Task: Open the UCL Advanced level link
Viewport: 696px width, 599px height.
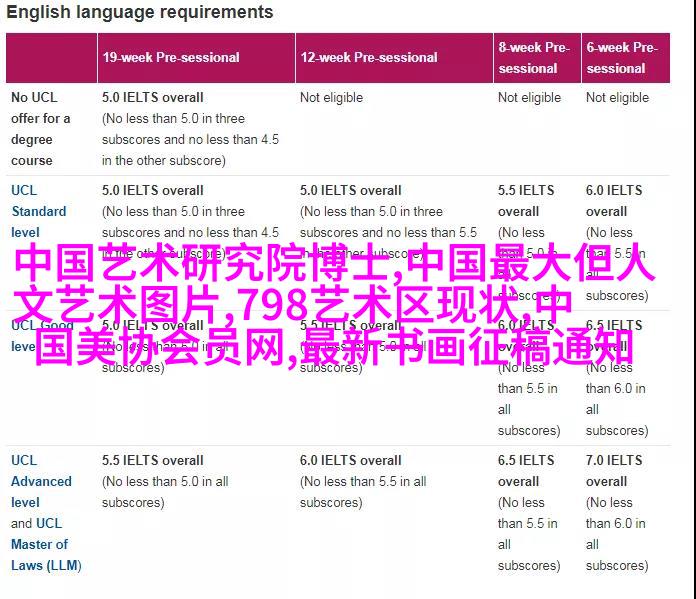Action: [x=41, y=481]
